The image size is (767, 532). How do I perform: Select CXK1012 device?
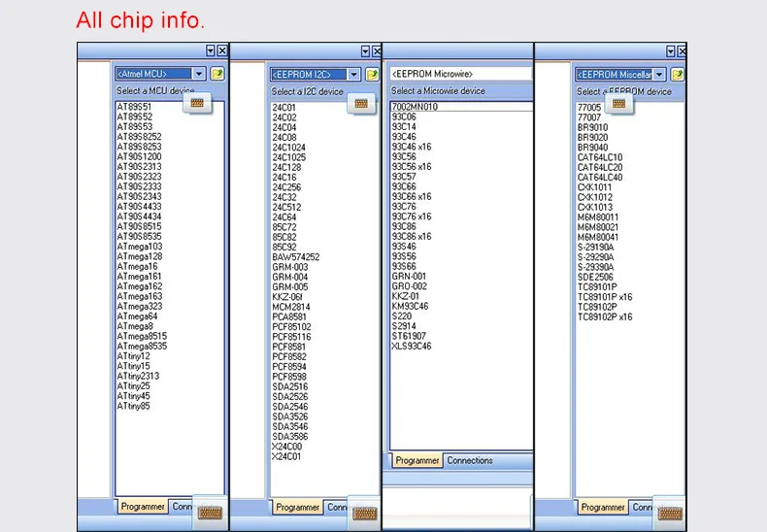pyautogui.click(x=595, y=197)
